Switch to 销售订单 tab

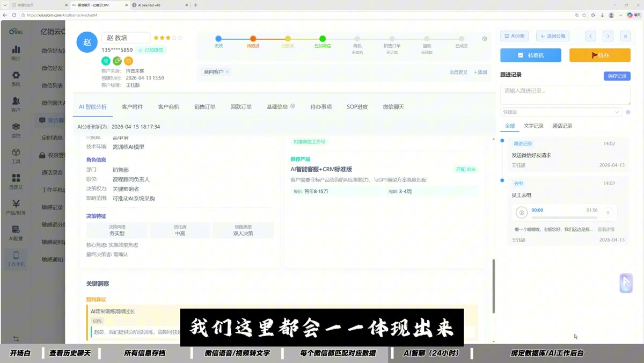pyautogui.click(x=205, y=107)
